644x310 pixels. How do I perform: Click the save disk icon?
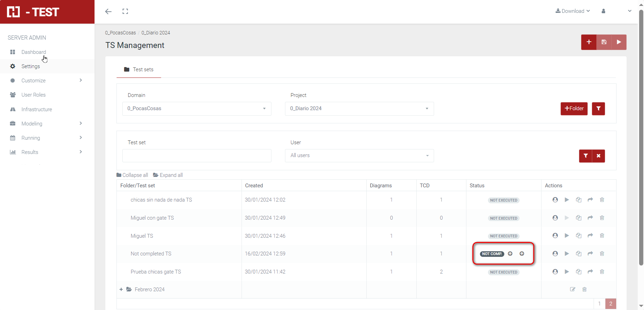[x=604, y=42]
